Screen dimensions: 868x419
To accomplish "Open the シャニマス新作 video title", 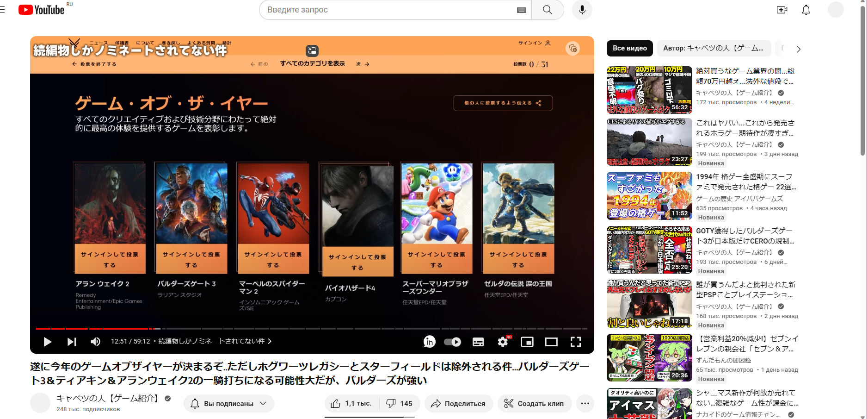I will [x=747, y=398].
